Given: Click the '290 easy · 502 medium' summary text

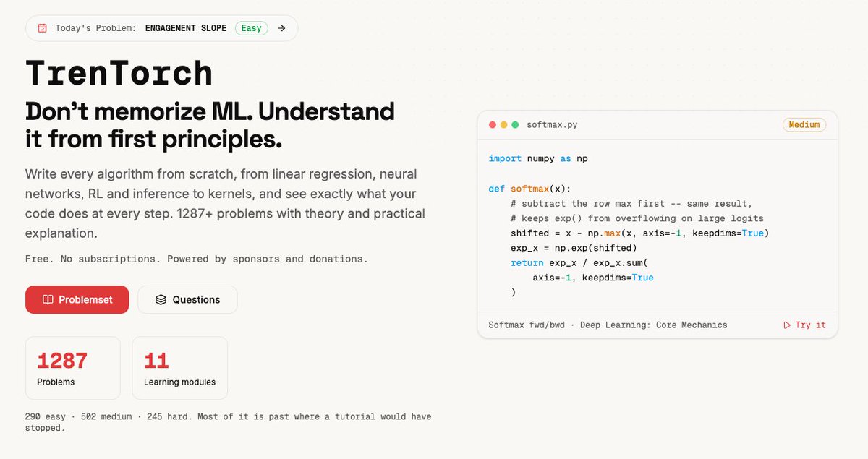Looking at the screenshot, I should [228, 422].
